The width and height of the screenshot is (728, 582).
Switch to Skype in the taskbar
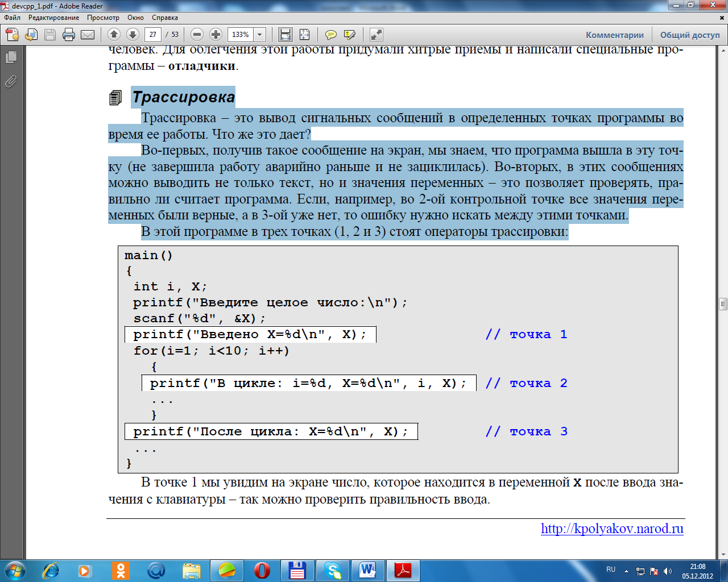(333, 570)
